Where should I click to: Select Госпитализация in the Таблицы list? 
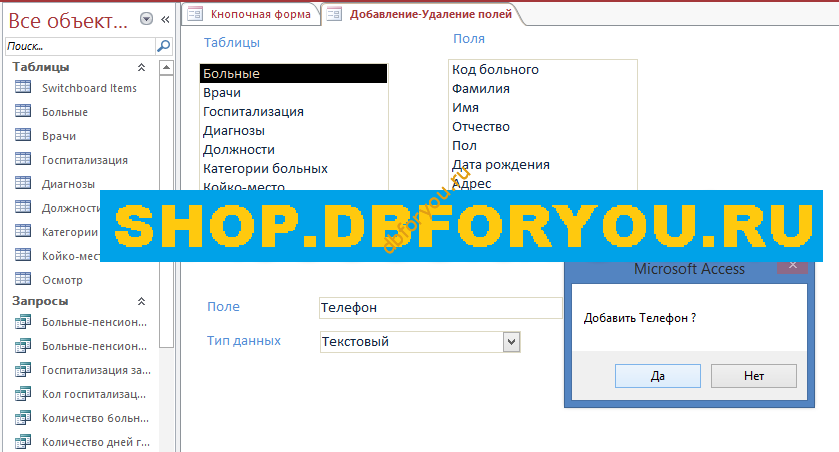point(293,111)
